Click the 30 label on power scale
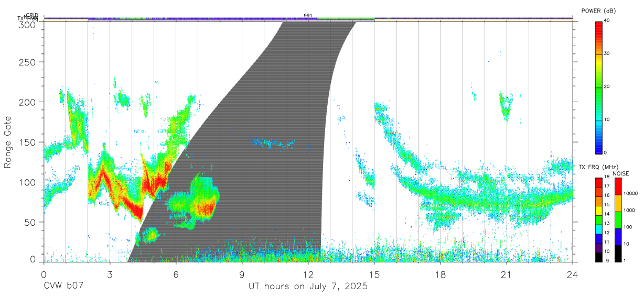The height and width of the screenshot is (297, 644). coord(607,53)
